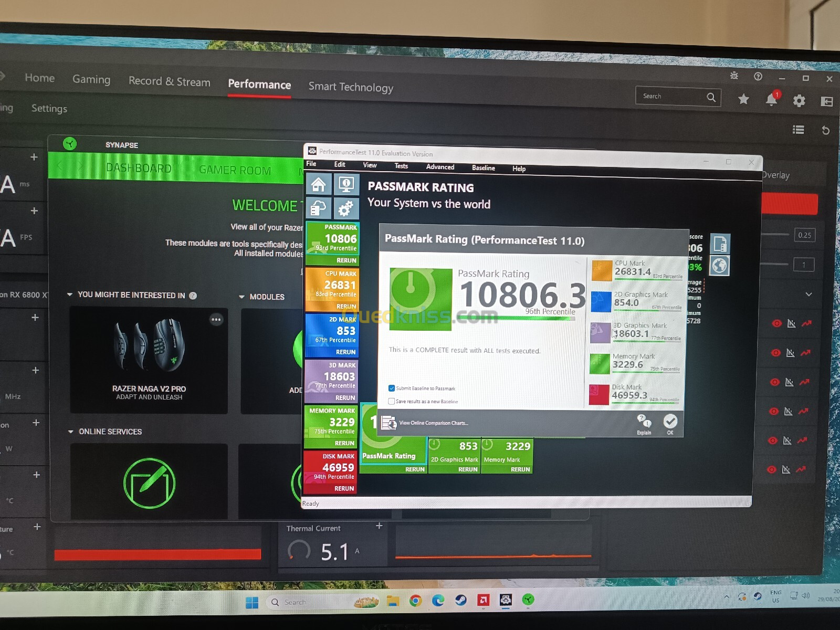This screenshot has height=630, width=840.
Task: Toggle Submit Baseline to Passmark checkbox
Action: coord(392,388)
